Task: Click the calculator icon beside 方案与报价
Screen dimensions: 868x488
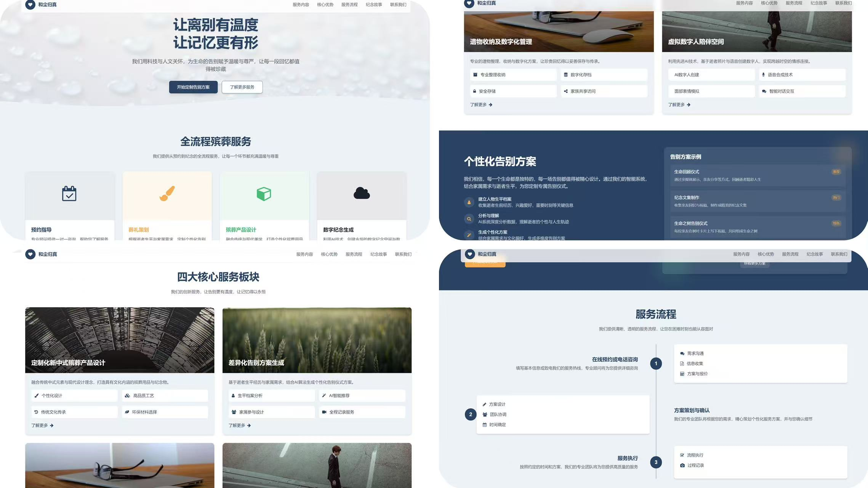Action: tap(682, 374)
